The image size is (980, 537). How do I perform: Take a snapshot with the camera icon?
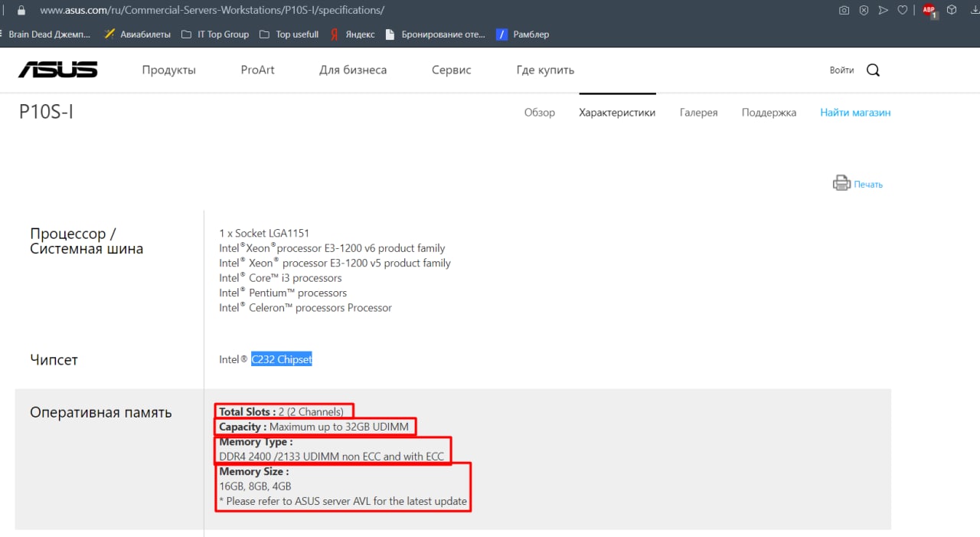(x=844, y=10)
